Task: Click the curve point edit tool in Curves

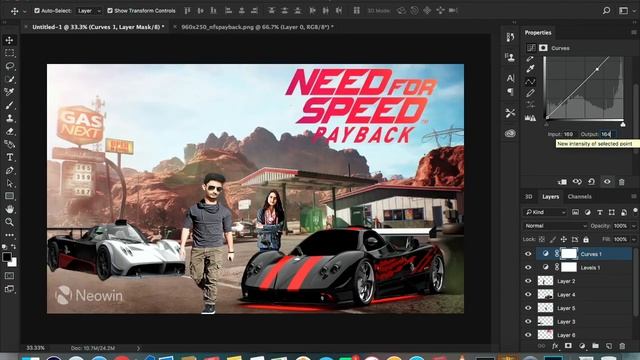Action: click(x=530, y=82)
